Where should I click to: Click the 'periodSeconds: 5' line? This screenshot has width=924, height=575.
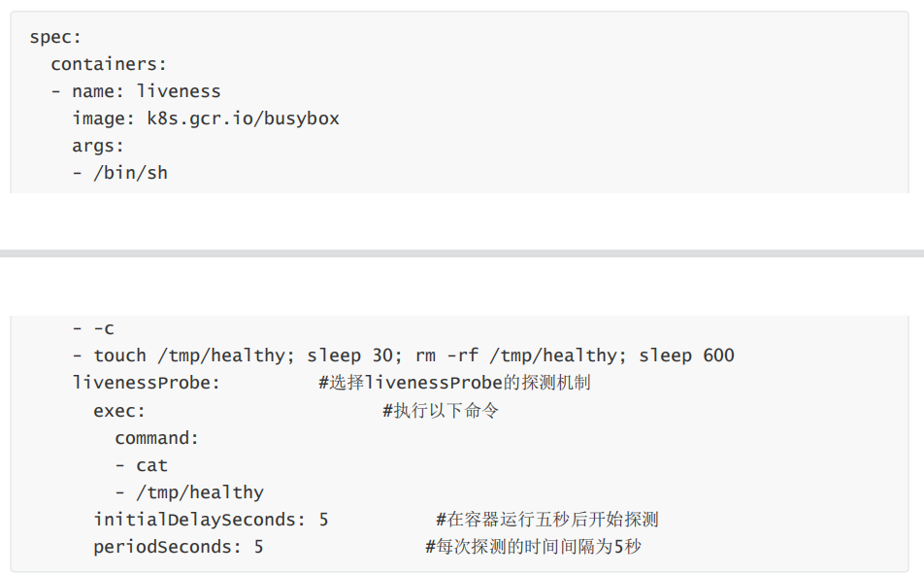pyautogui.click(x=178, y=547)
